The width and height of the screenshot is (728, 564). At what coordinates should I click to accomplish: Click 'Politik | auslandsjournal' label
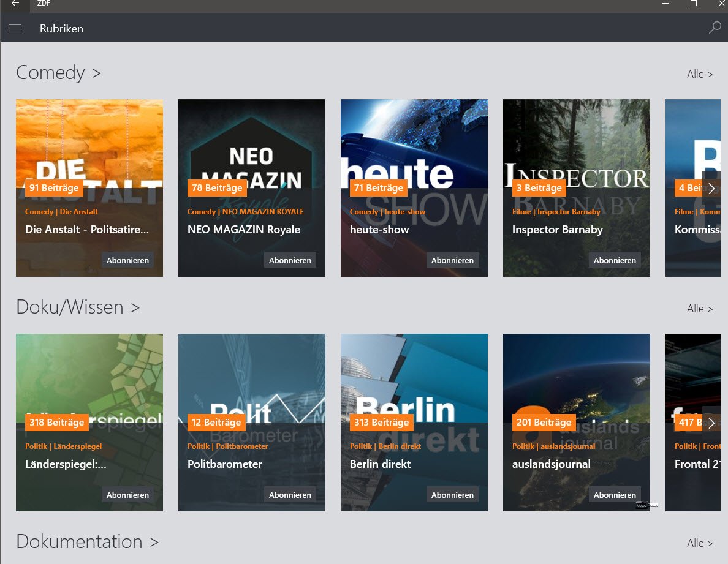[553, 446]
